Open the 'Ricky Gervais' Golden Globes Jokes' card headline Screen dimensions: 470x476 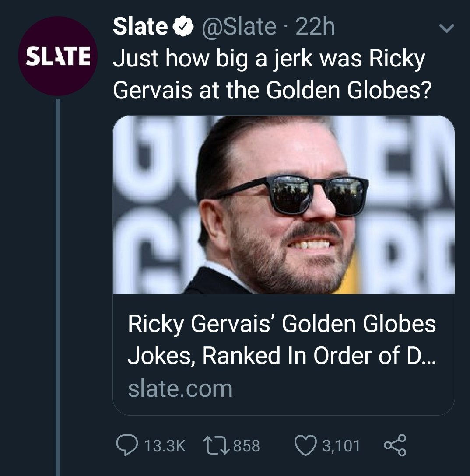tap(282, 325)
